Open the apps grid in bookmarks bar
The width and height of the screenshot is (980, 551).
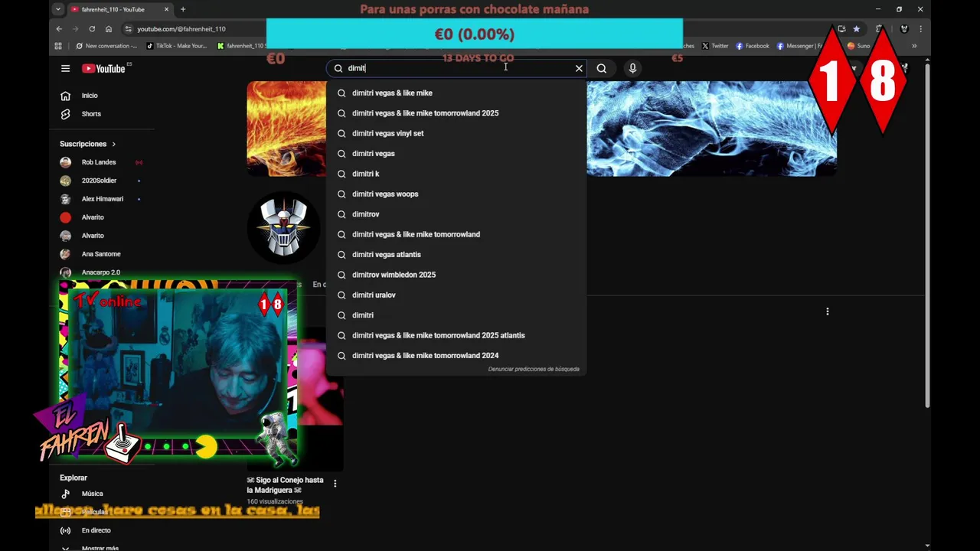pyautogui.click(x=58, y=46)
